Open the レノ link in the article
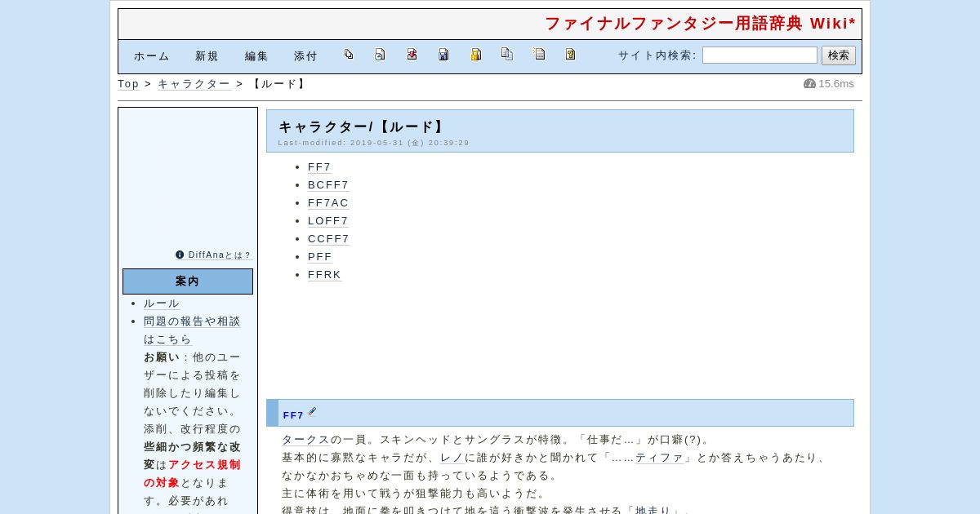Image resolution: width=980 pixels, height=514 pixels. (452, 458)
